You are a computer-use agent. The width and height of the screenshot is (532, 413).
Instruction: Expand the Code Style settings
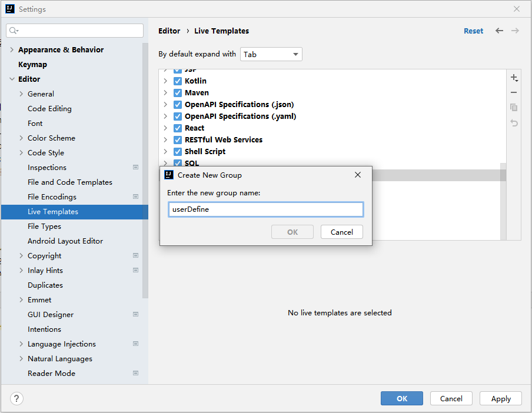click(x=21, y=152)
